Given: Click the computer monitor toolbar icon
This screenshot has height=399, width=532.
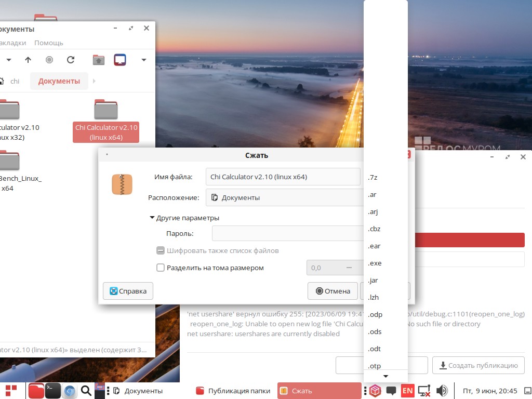Looking at the screenshot, I should click(120, 60).
